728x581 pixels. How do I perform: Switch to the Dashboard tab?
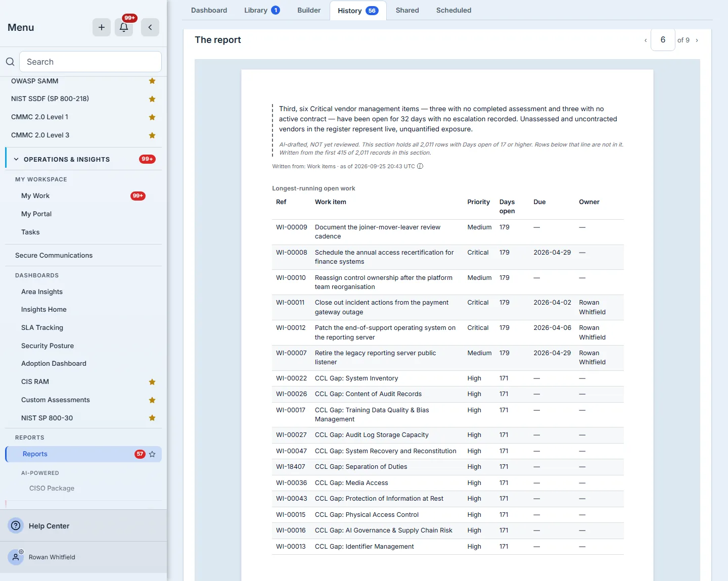pos(209,10)
